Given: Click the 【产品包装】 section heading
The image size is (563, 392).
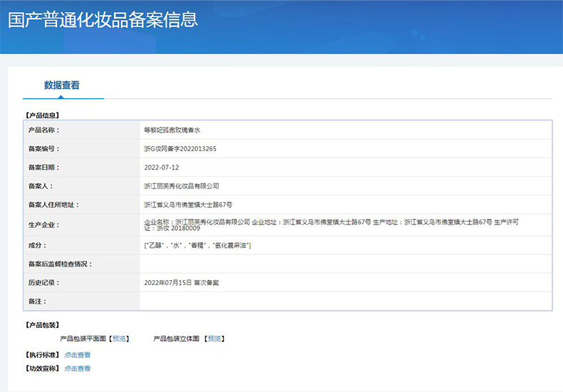Looking at the screenshot, I should (42, 325).
